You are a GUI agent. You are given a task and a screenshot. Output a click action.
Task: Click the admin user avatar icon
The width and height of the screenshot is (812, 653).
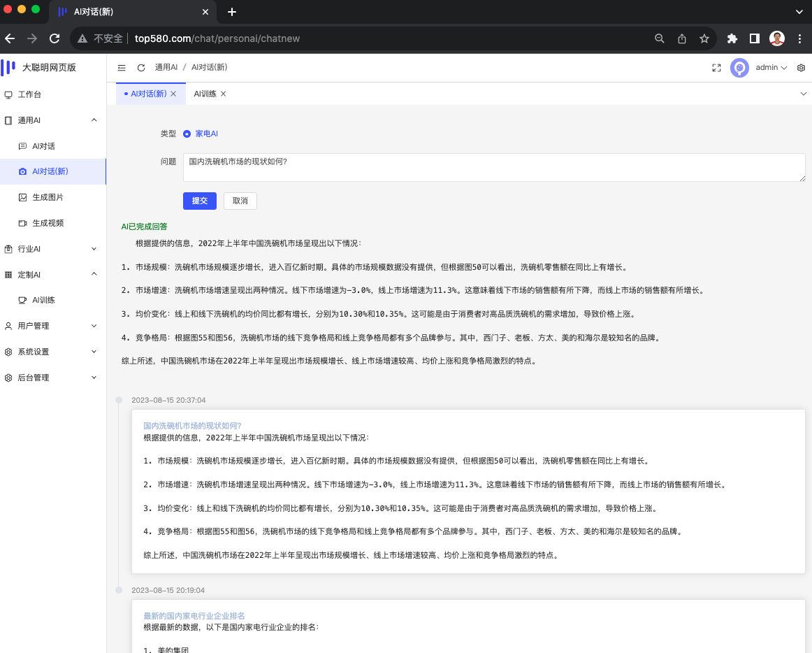[739, 68]
